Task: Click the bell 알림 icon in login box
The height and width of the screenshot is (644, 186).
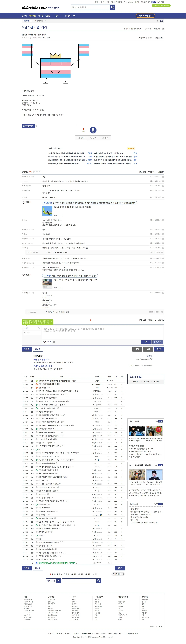Action: point(156,382)
